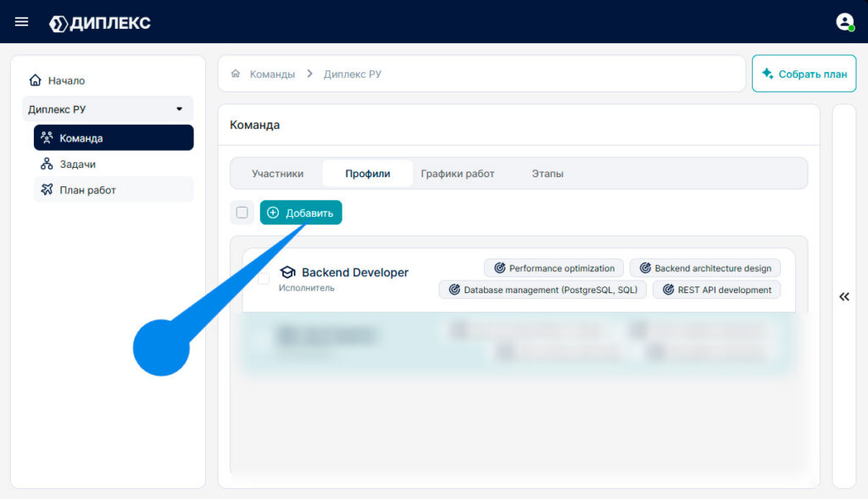Click the Performance optimization skill tag
The width and height of the screenshot is (868, 499).
click(554, 269)
